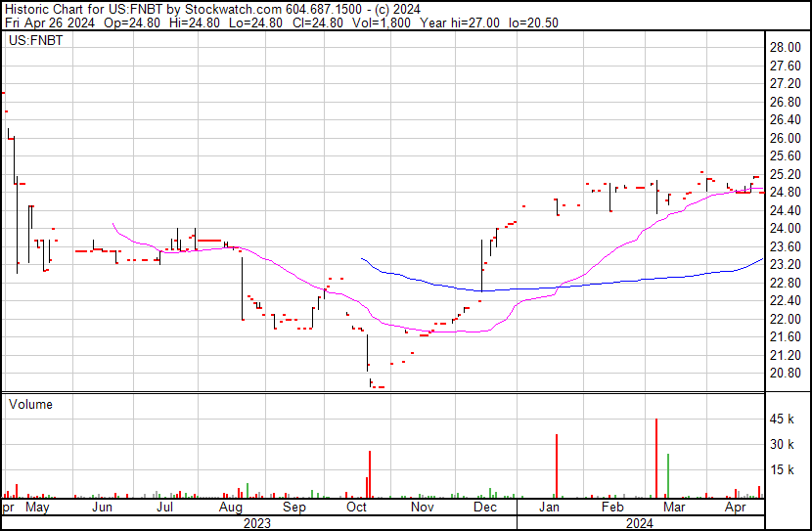Click the red October volume spike bar
The height and width of the screenshot is (531, 812).
pos(370,474)
